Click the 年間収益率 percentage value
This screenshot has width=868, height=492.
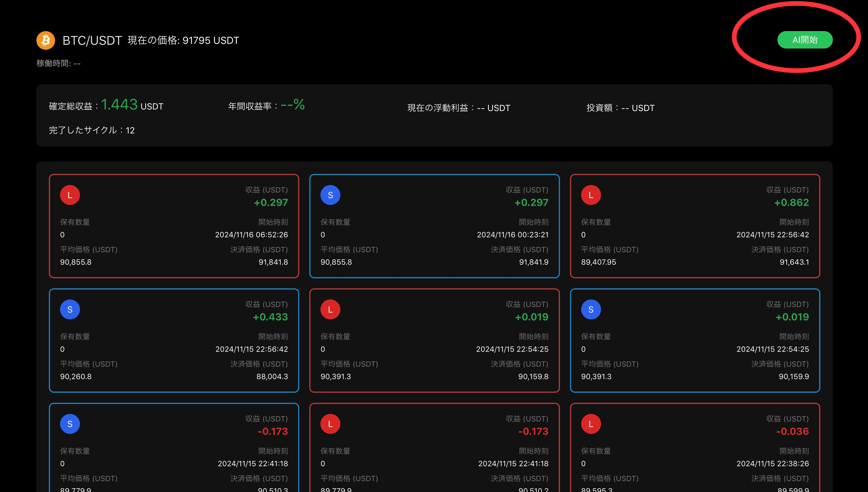click(x=293, y=104)
